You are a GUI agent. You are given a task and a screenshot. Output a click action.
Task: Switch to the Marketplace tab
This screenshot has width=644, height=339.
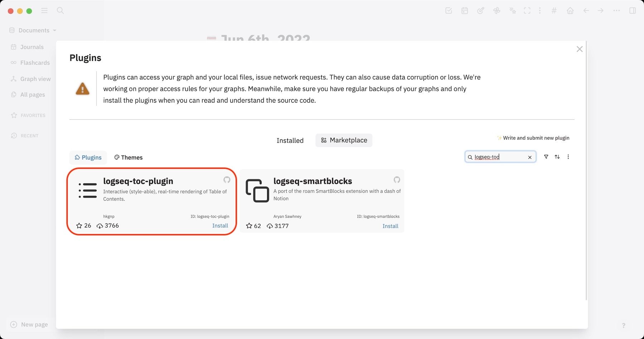click(x=344, y=140)
